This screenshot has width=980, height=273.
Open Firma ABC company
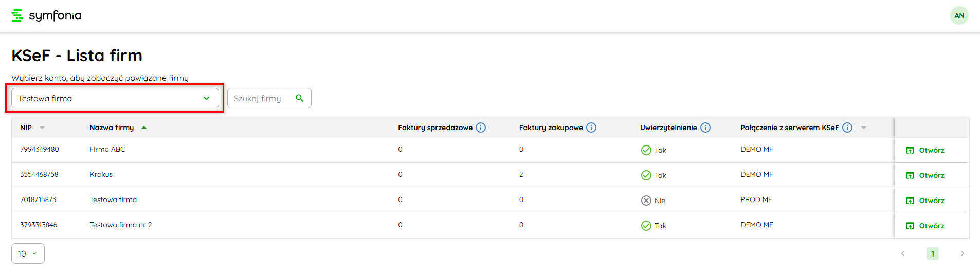tap(925, 150)
